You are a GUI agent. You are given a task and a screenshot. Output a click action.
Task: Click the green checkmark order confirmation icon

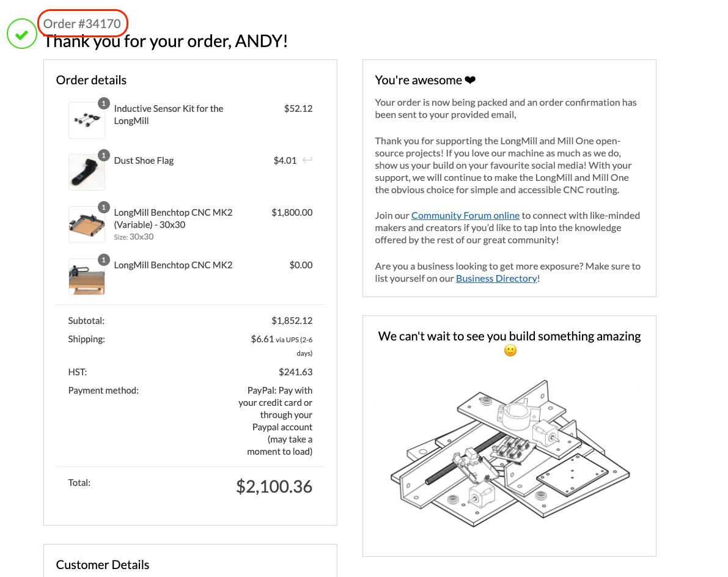[22, 34]
